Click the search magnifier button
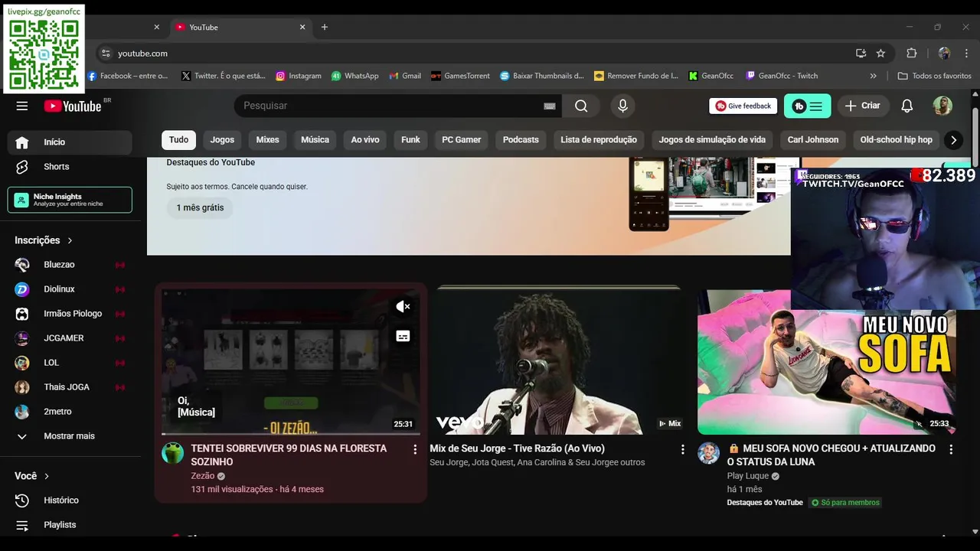The width and height of the screenshot is (980, 551). click(581, 106)
